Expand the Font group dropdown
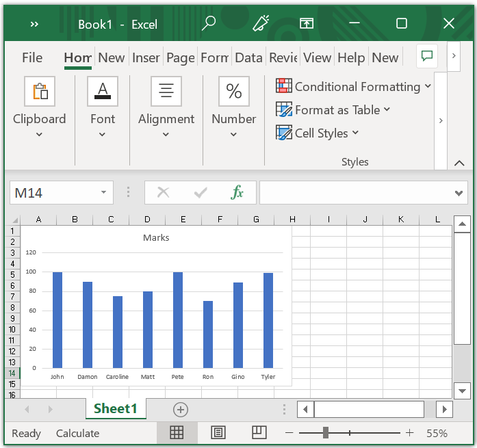Viewport: 477px width, 448px height. (x=103, y=134)
